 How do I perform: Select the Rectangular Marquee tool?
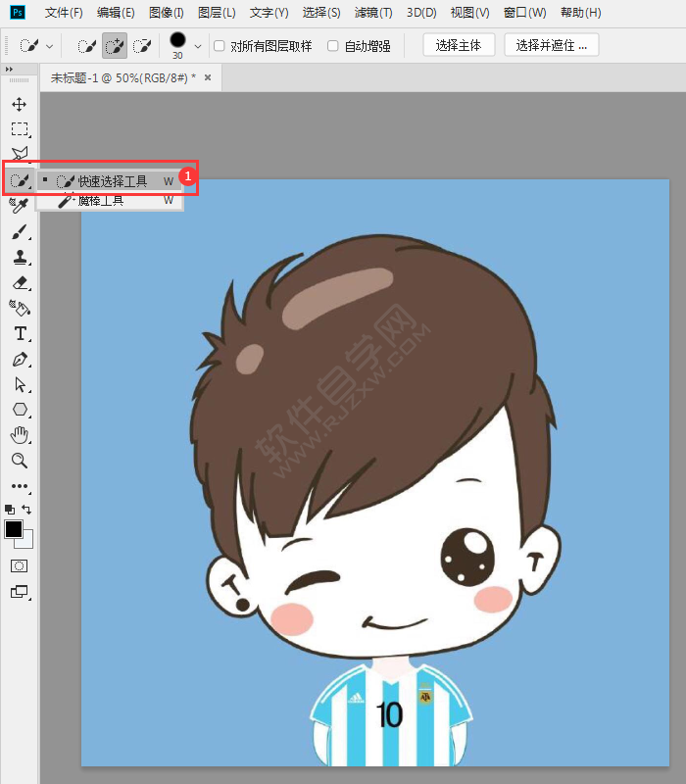pos(19,129)
